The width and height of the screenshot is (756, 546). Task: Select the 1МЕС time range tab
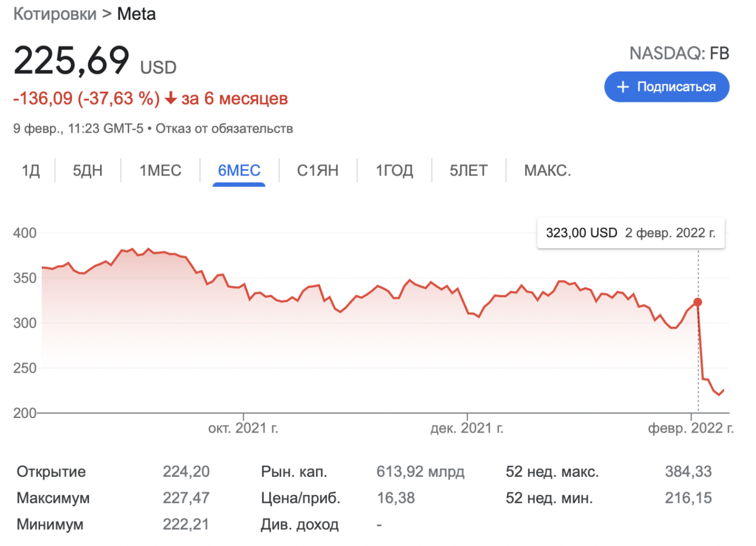point(161,170)
